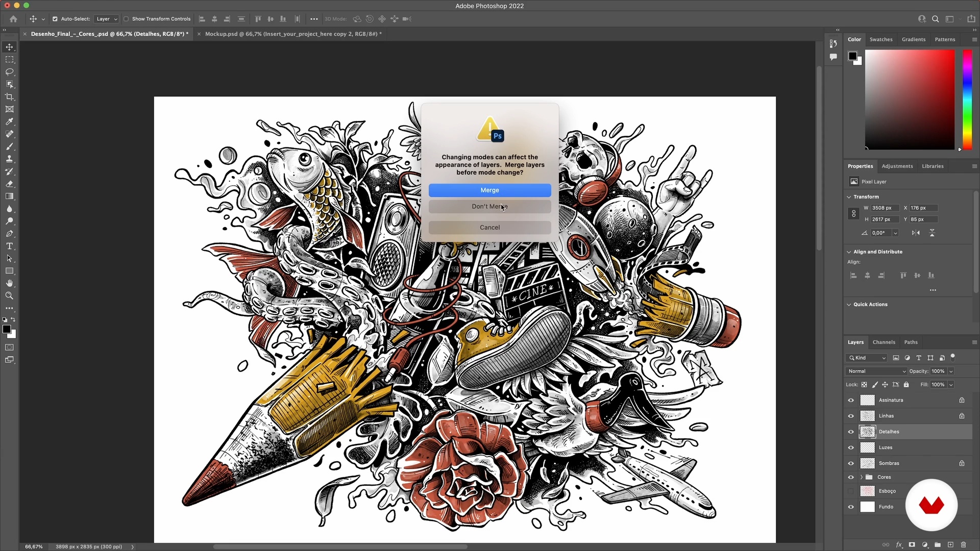Hide the Fundo layer
The width and height of the screenshot is (980, 551).
click(x=850, y=507)
